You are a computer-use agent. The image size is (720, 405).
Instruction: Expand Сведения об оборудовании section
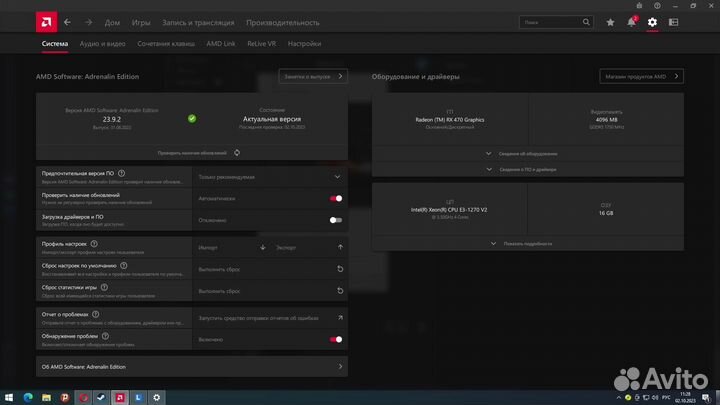click(x=528, y=154)
